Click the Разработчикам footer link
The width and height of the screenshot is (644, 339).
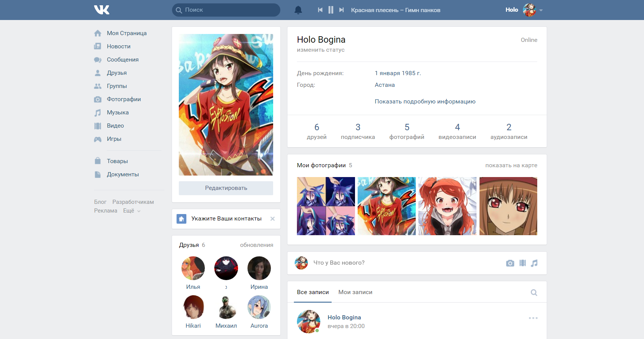133,202
